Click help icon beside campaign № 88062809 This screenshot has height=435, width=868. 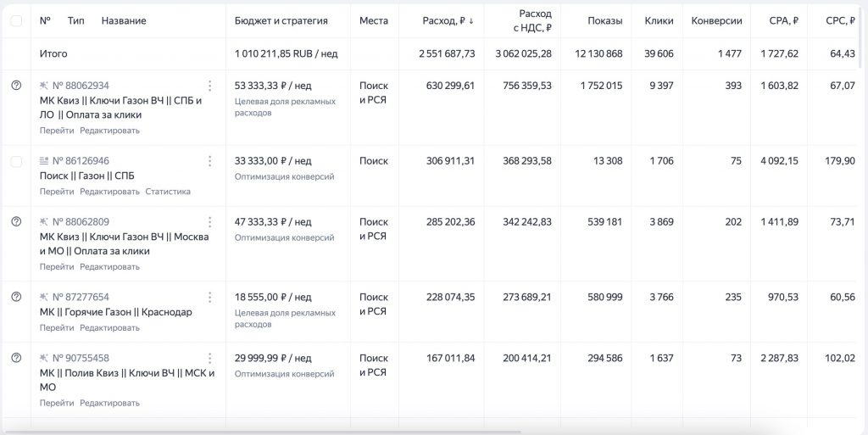click(16, 222)
